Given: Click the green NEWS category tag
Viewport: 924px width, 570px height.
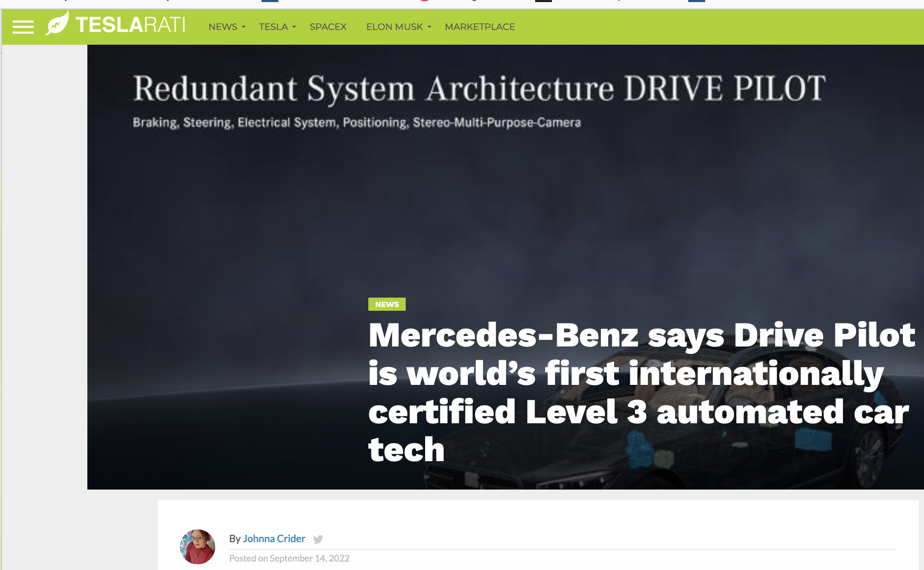Looking at the screenshot, I should pyautogui.click(x=387, y=304).
